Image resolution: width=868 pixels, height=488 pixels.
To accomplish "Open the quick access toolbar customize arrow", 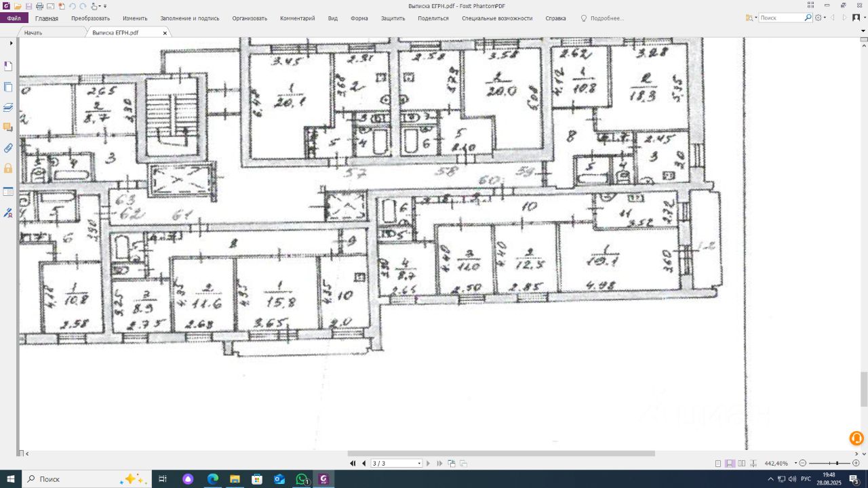I will [105, 6].
